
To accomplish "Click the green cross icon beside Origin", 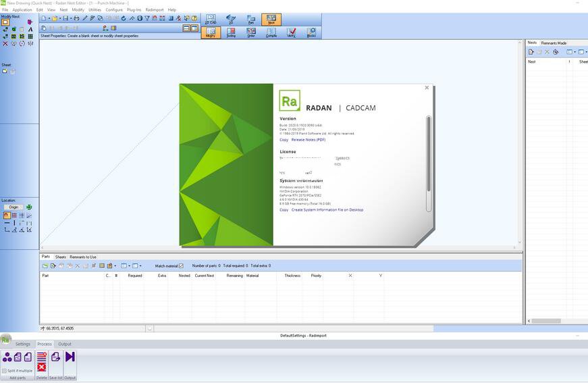I will point(29,207).
